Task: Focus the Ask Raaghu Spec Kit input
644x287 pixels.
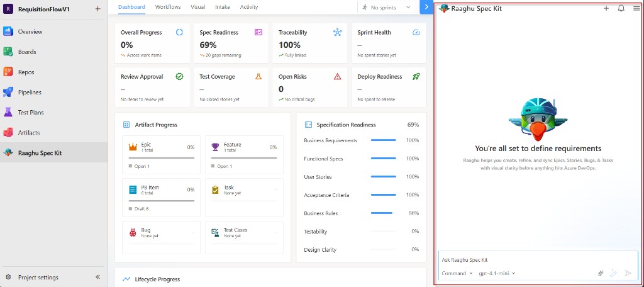Action: (x=538, y=260)
